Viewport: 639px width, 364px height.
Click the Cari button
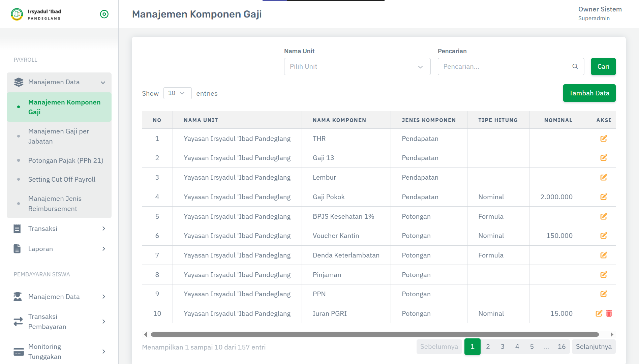point(603,66)
